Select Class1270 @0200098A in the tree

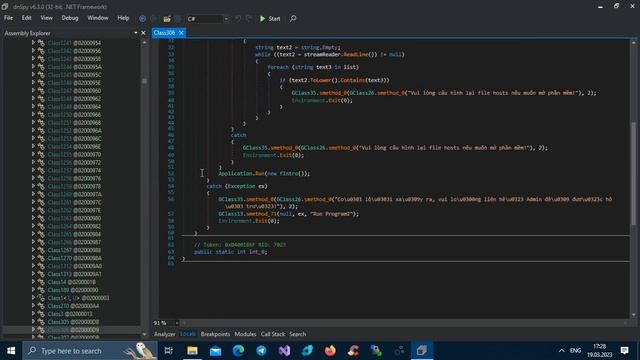pyautogui.click(x=75, y=258)
